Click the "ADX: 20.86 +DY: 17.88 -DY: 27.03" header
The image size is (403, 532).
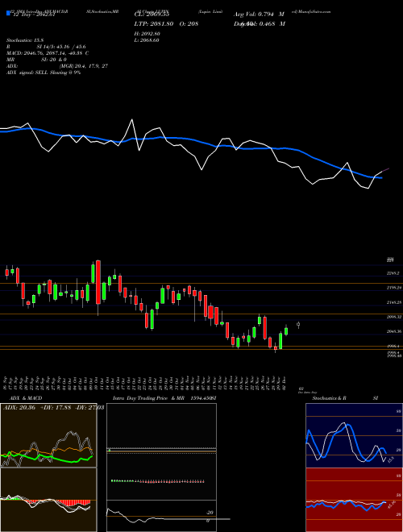pos(53,407)
